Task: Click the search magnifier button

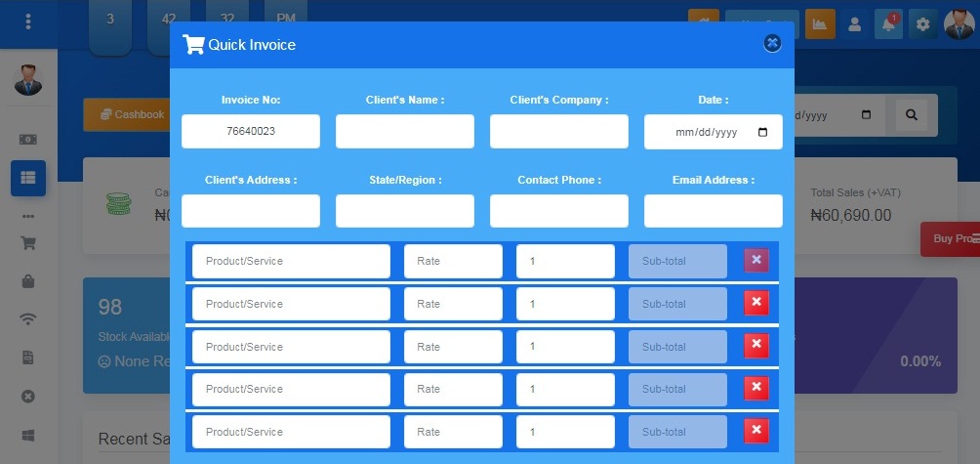Action: click(912, 115)
